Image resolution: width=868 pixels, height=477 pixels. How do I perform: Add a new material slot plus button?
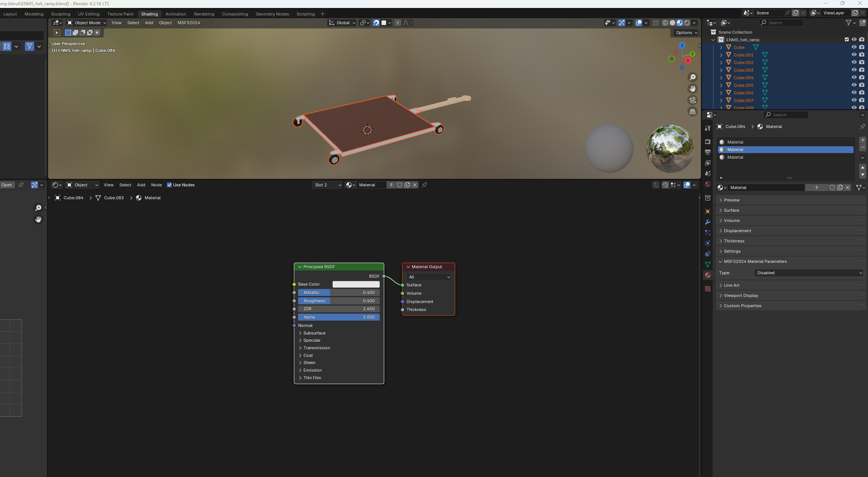pos(863,140)
